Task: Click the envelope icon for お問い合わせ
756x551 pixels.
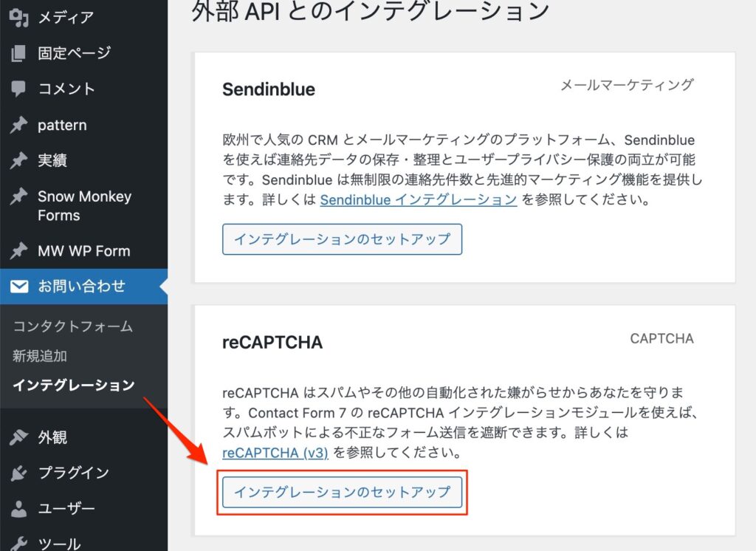Action: click(19, 287)
